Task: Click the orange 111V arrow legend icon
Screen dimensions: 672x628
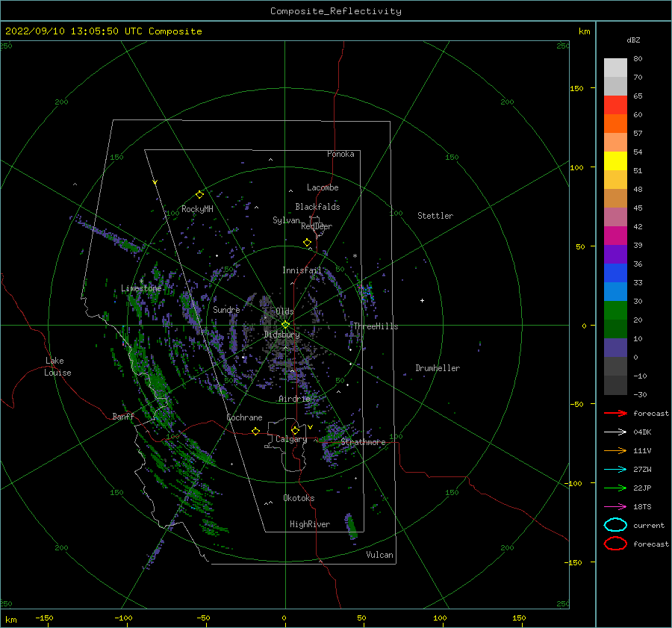Action: click(x=615, y=450)
